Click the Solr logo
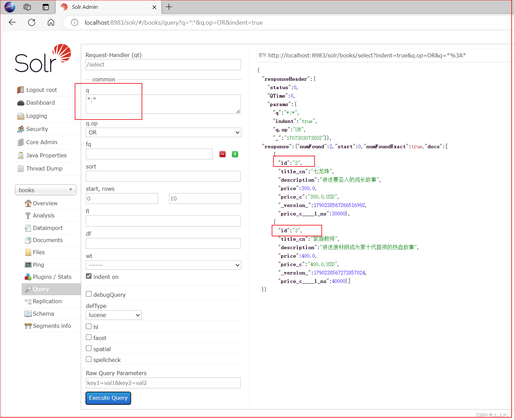This screenshot has width=514, height=420. click(43, 58)
